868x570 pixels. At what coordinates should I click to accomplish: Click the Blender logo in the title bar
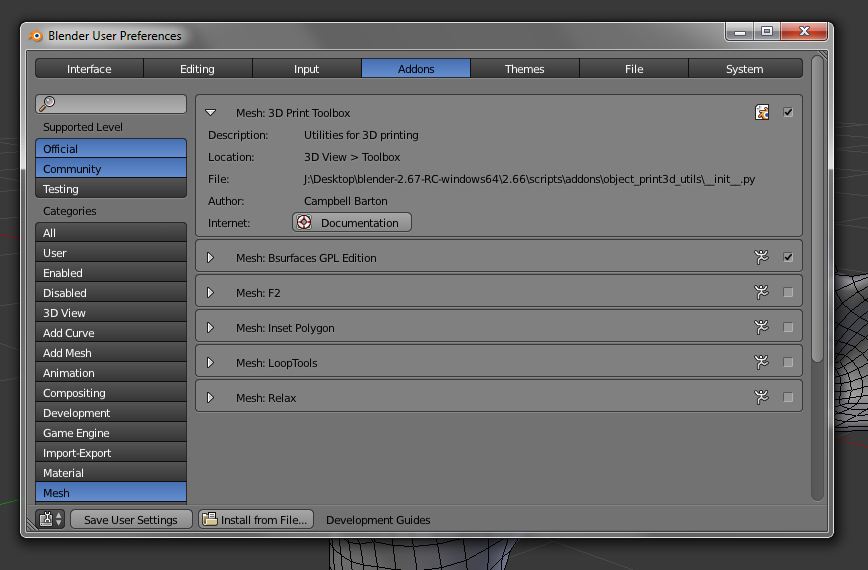click(x=36, y=36)
